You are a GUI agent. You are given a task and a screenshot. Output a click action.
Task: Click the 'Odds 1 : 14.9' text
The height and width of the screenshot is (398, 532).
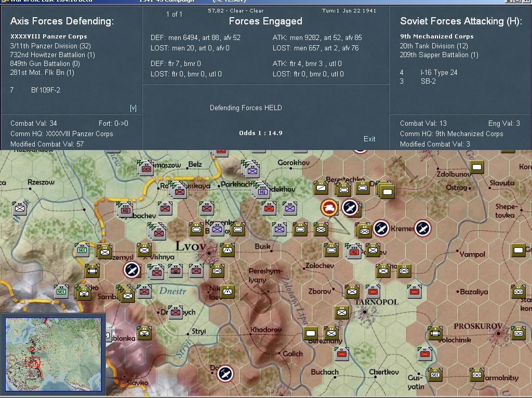(x=261, y=133)
